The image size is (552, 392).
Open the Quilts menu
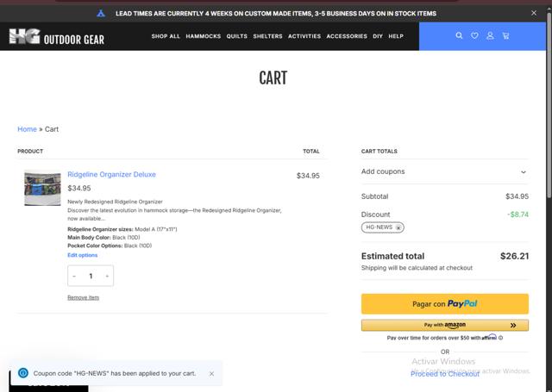coord(237,36)
